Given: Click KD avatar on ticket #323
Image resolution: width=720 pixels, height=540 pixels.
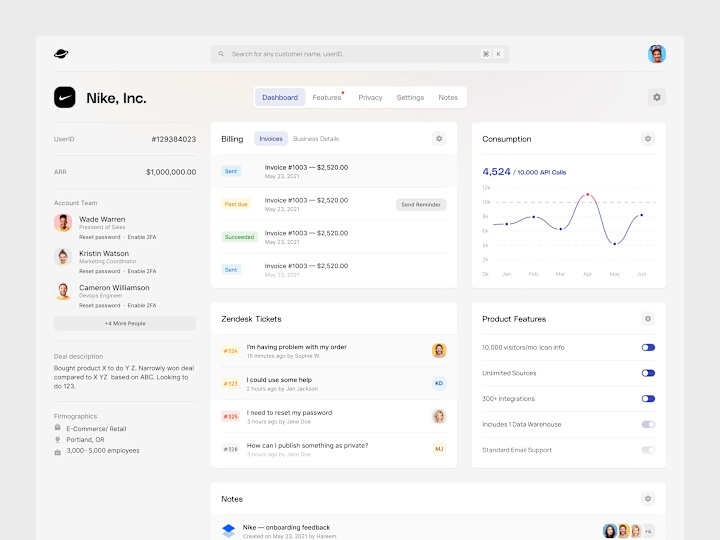Looking at the screenshot, I should coord(439,383).
